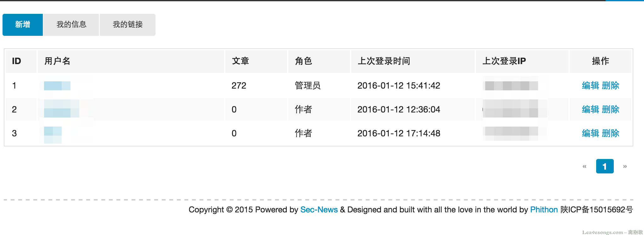Switch to the 我的链接 tab

(x=127, y=25)
